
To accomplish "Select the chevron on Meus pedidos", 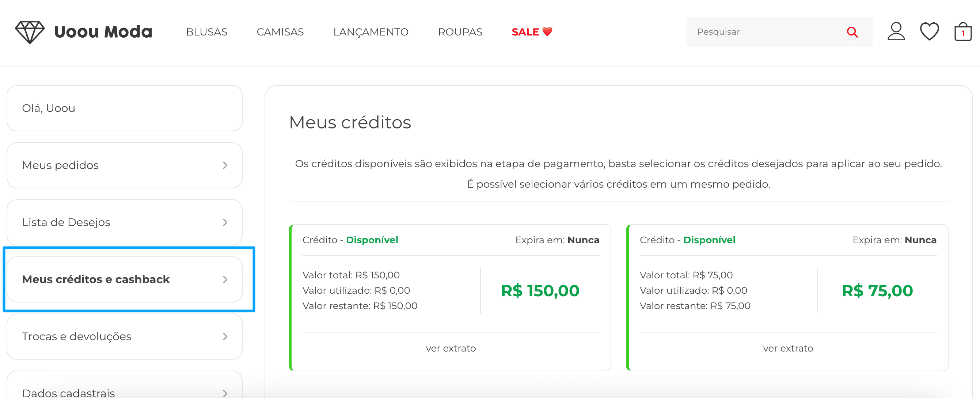I will point(225,165).
